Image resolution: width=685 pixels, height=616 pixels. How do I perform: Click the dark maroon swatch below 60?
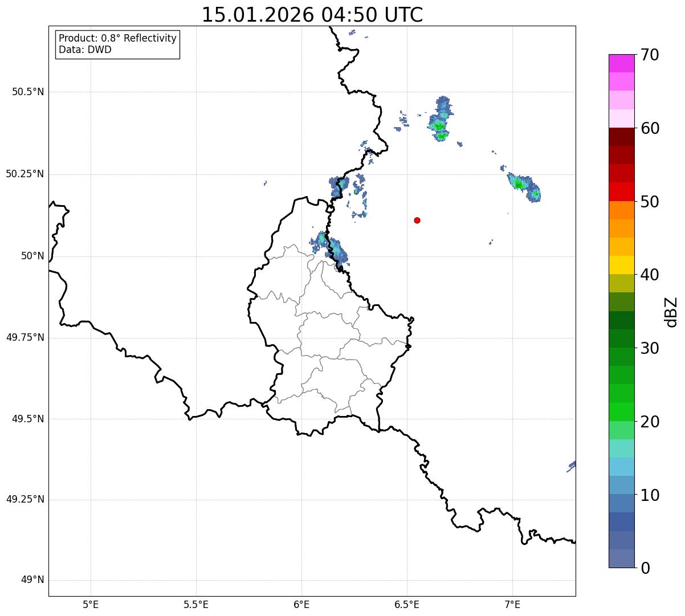click(x=622, y=137)
